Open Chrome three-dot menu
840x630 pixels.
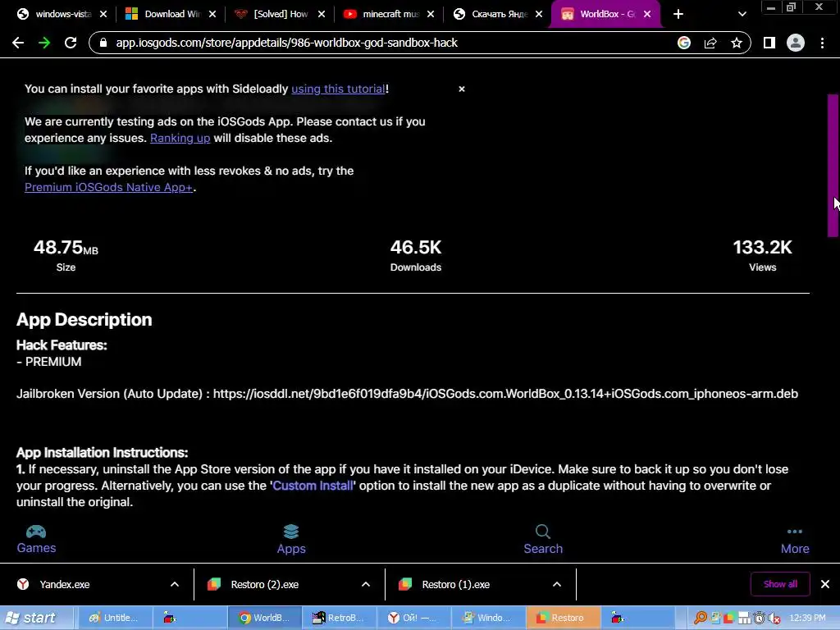(x=822, y=43)
